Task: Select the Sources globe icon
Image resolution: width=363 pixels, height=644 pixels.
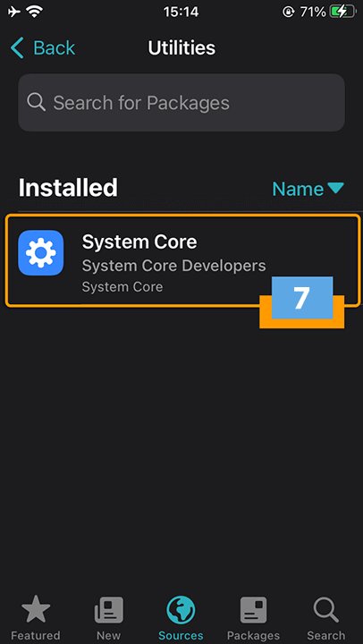Action: [x=181, y=610]
